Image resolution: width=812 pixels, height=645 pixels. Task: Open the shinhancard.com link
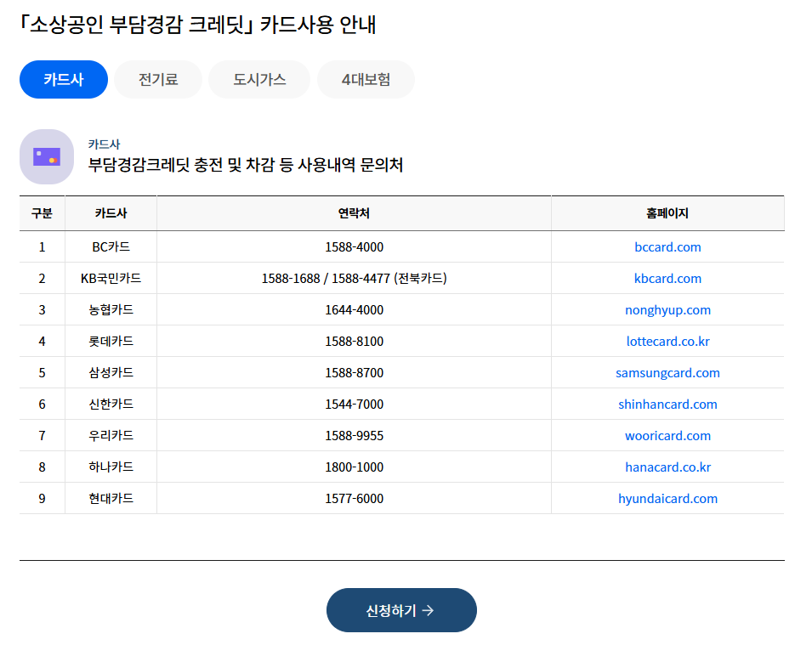pyautogui.click(x=667, y=405)
